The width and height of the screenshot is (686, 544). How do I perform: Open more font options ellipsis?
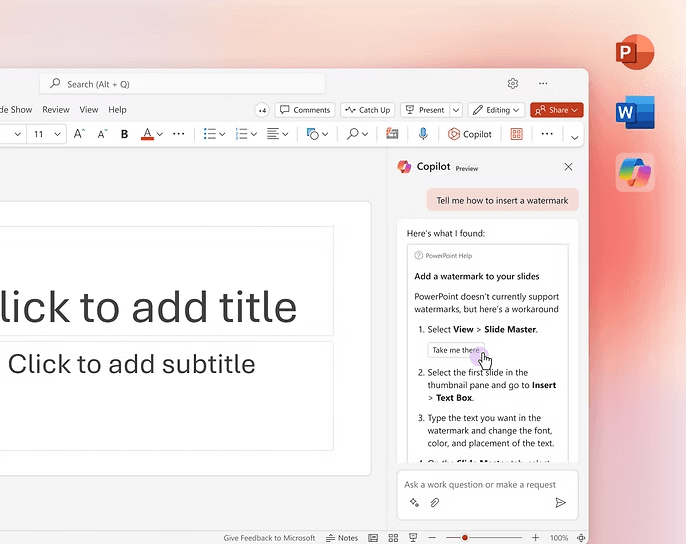click(178, 134)
